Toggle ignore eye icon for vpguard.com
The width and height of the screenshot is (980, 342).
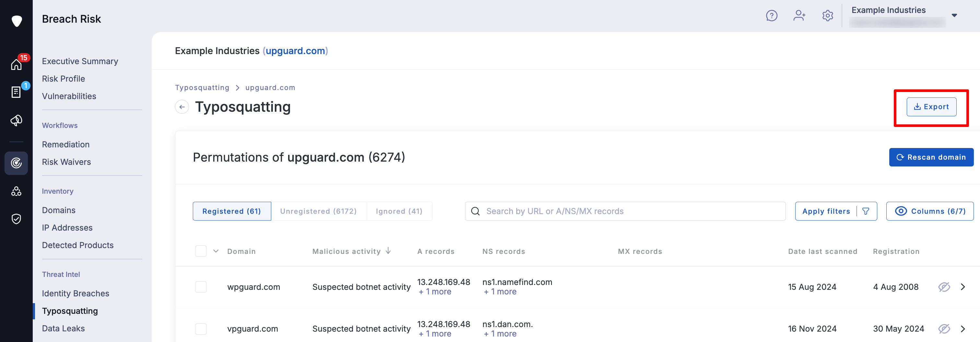944,329
